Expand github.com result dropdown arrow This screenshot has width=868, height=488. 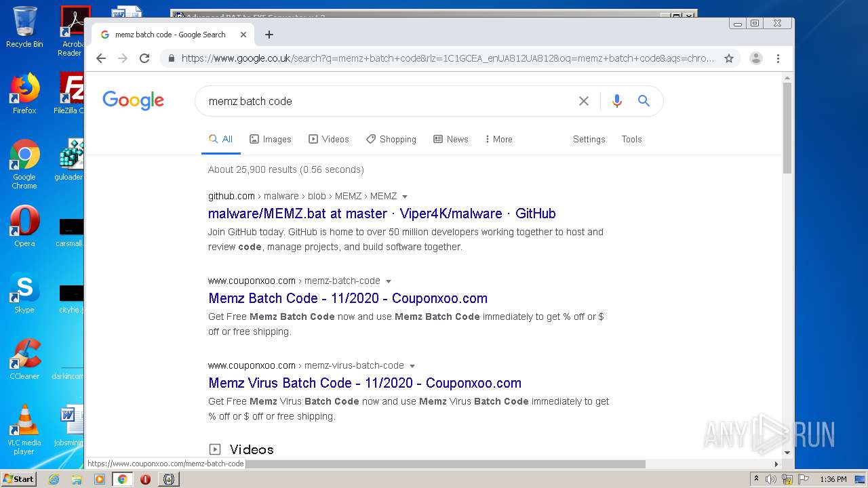(405, 197)
